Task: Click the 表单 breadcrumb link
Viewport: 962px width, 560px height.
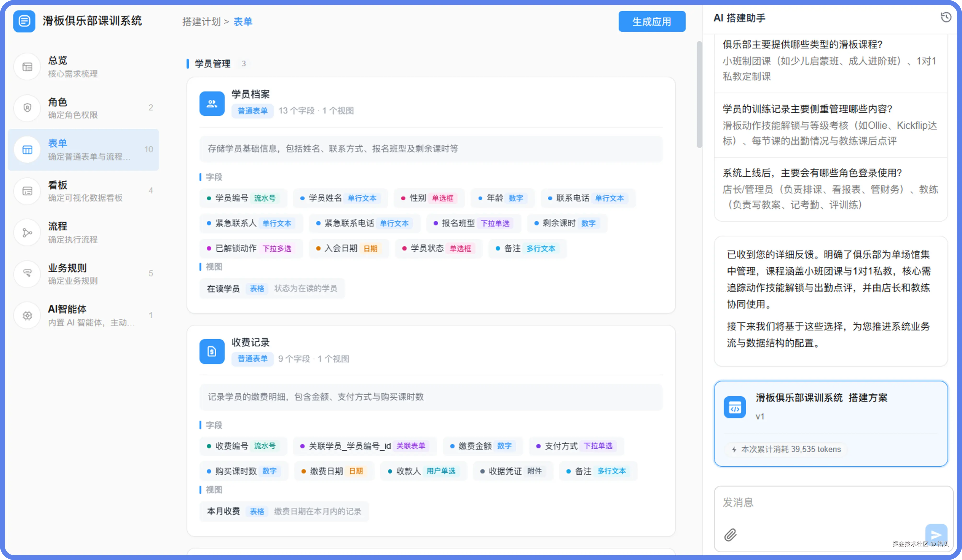Action: pos(243,22)
